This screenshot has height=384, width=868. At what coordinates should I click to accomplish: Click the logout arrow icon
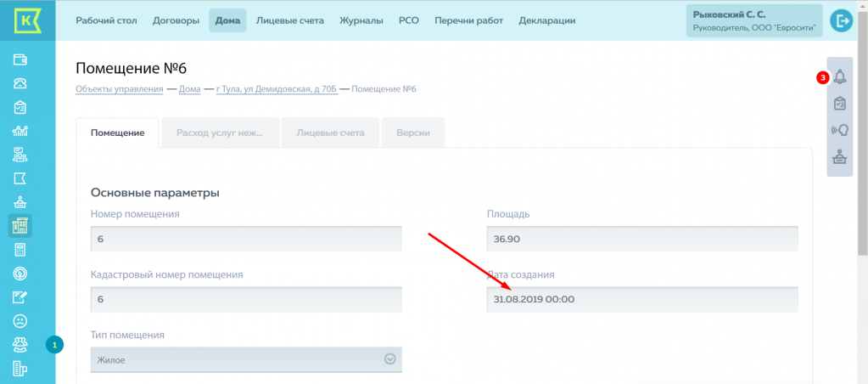click(x=841, y=21)
